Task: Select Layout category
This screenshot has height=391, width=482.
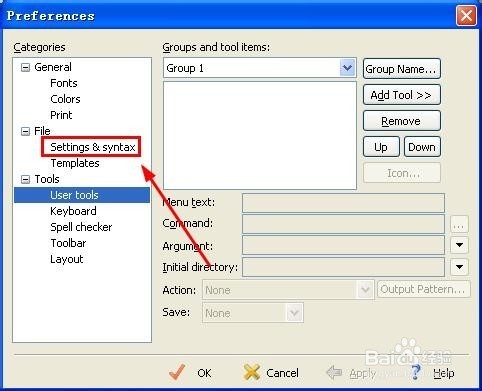Action: tap(67, 259)
